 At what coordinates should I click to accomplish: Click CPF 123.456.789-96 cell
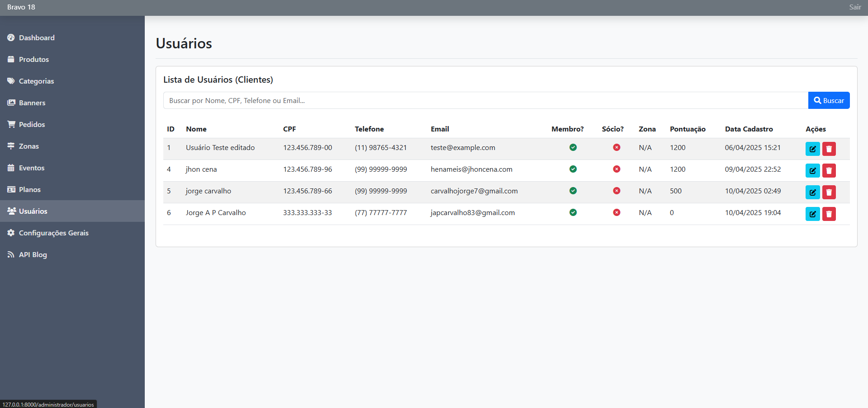308,169
